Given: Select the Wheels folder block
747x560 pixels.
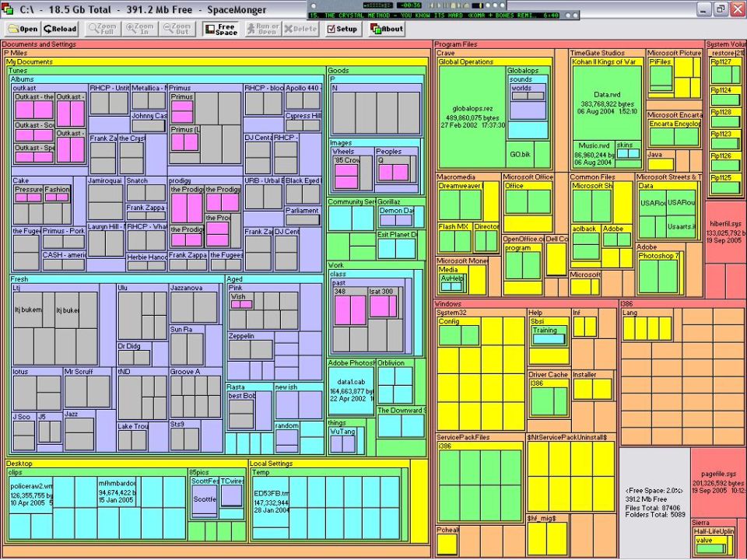Looking at the screenshot, I should pyautogui.click(x=352, y=170).
